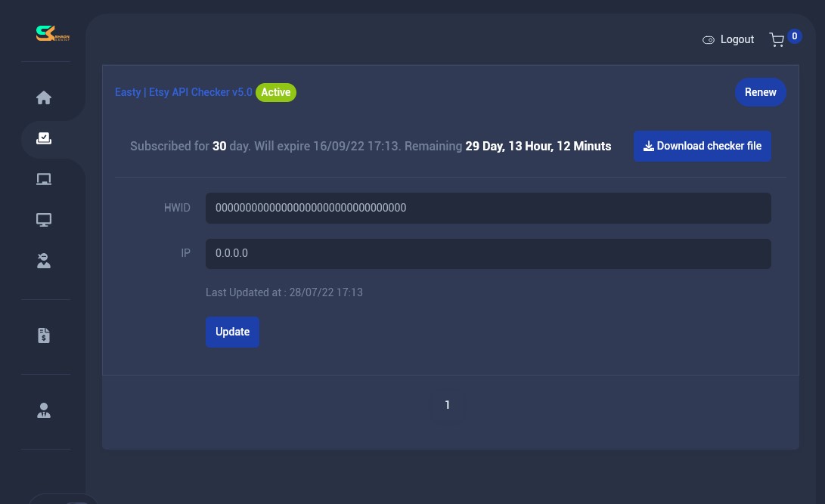Screen dimensions: 825x504
Task: Click the green Active status badge
Action: tap(276, 92)
